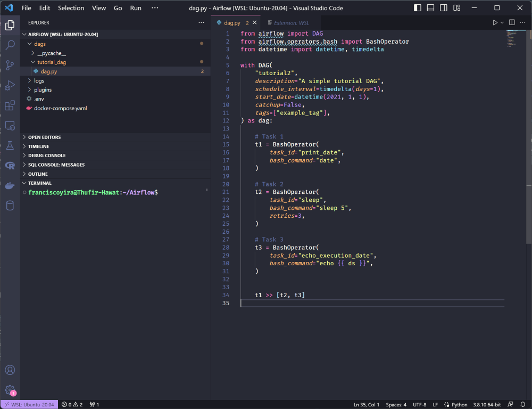Expand the OUTLINE section

click(38, 174)
